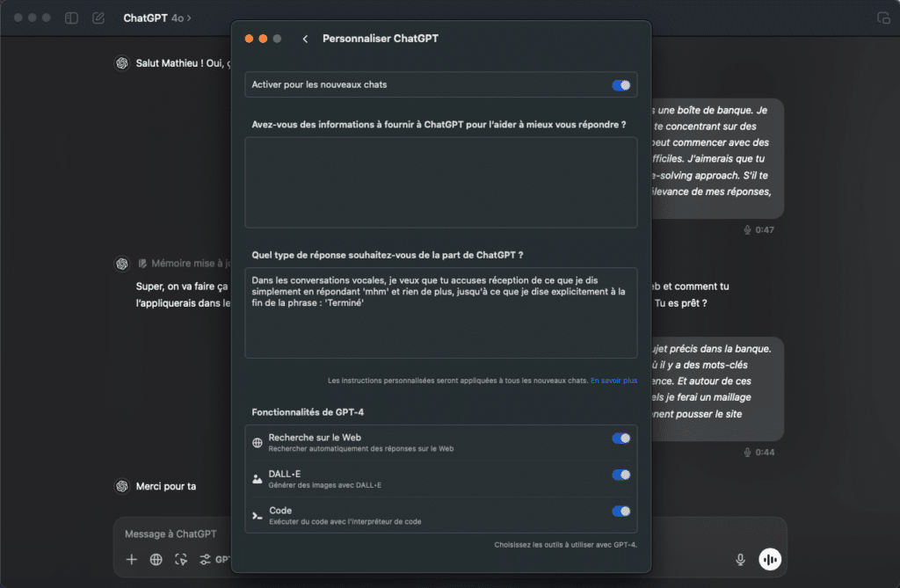Open the ChatGPT 4o model dropdown
900x588 pixels.
point(156,18)
